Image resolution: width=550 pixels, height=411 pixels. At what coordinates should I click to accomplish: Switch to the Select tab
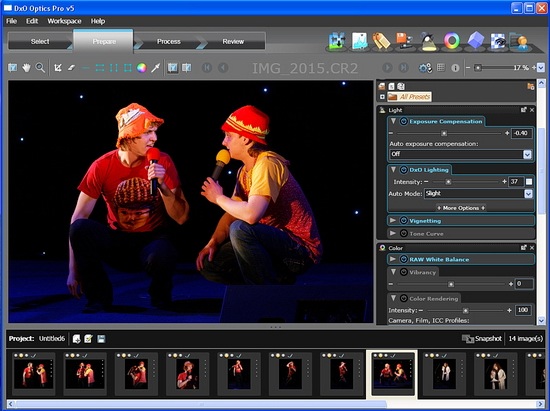pos(40,41)
